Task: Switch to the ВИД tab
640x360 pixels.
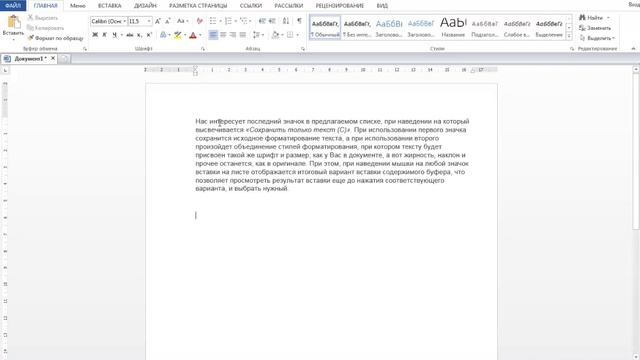Action: coord(382,6)
